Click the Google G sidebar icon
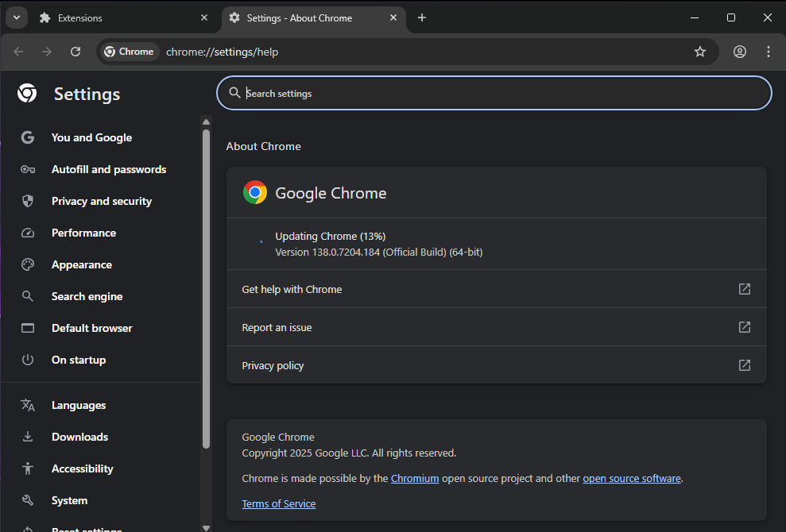The width and height of the screenshot is (786, 532). coord(28,137)
